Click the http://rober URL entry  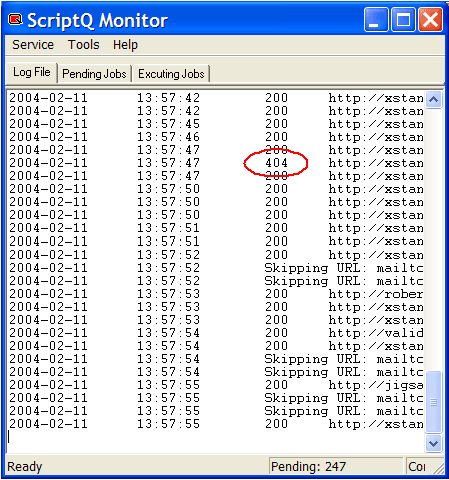pyautogui.click(x=376, y=294)
